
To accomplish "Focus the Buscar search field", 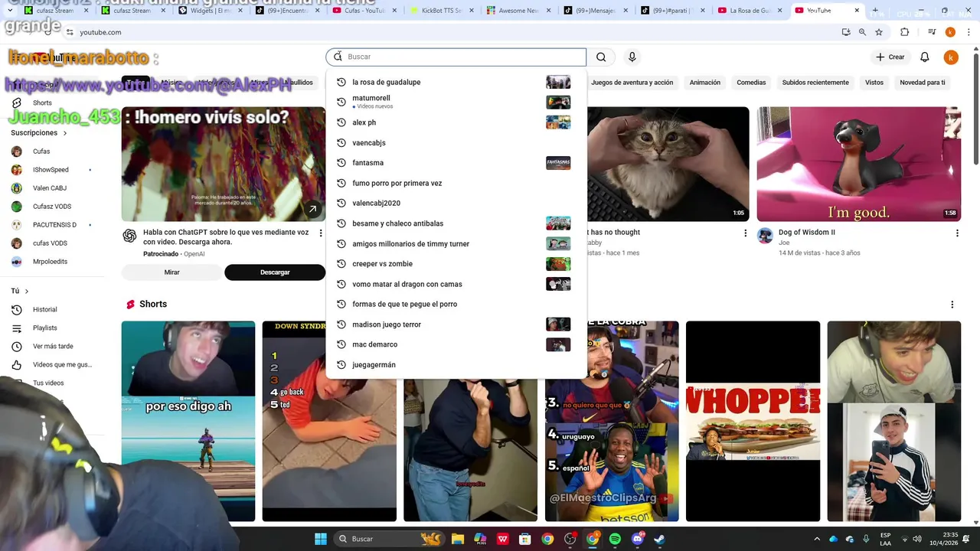I will [x=456, y=57].
